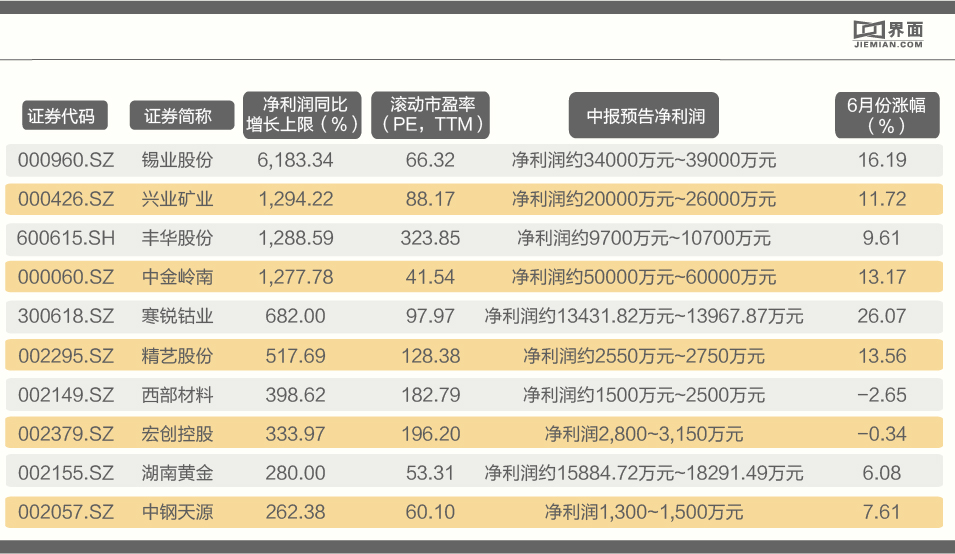This screenshot has height=554, width=955.
Task: Click 净利润2,800~3,150万元
Action: coord(644,433)
